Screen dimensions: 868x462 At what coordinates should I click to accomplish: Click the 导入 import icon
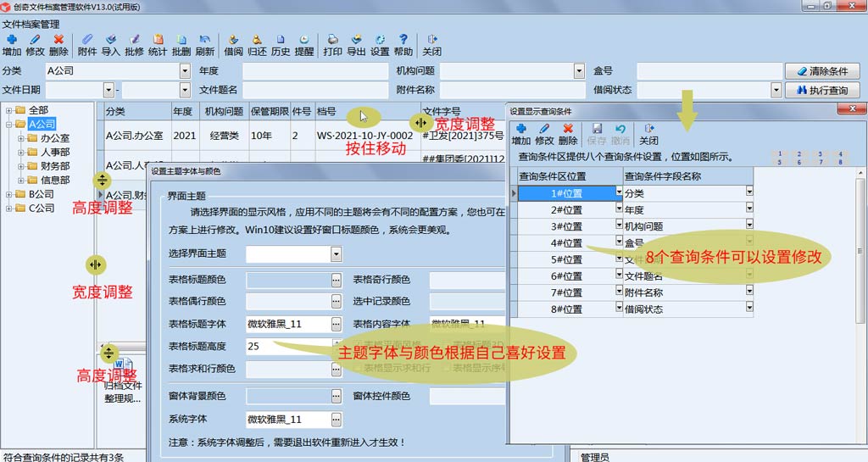pyautogui.click(x=111, y=40)
